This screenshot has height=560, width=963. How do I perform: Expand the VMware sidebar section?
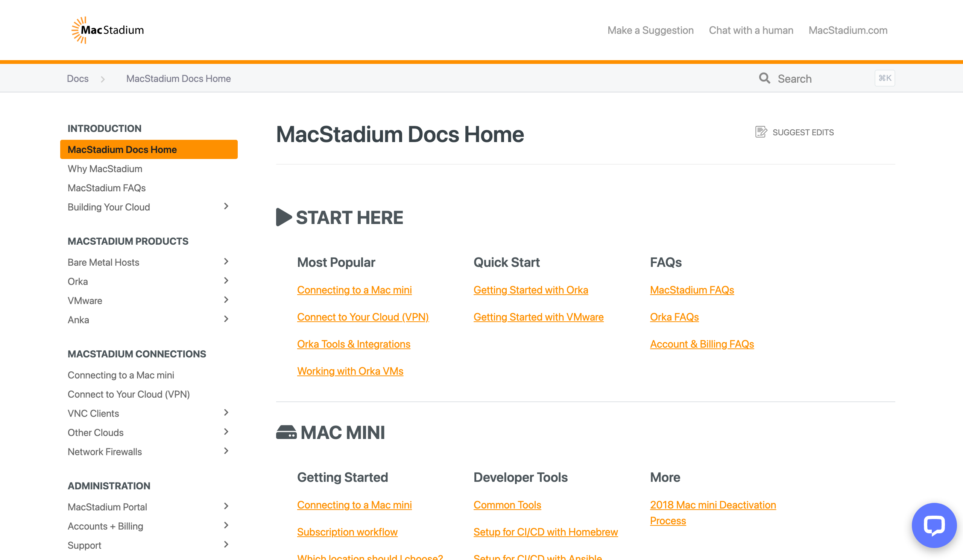[226, 300]
